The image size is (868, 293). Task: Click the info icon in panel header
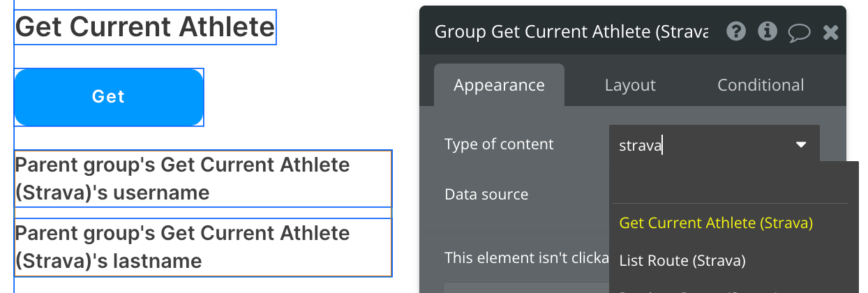[768, 31]
